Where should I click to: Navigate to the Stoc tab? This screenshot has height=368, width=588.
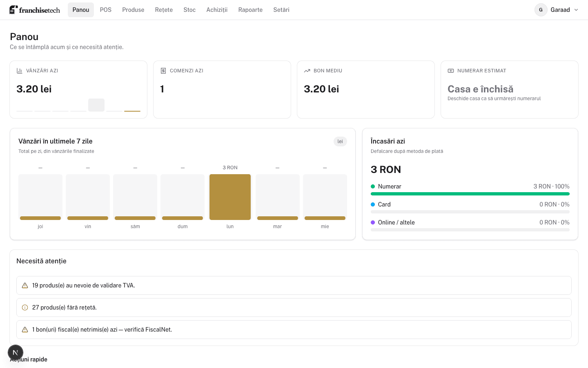pyautogui.click(x=189, y=10)
